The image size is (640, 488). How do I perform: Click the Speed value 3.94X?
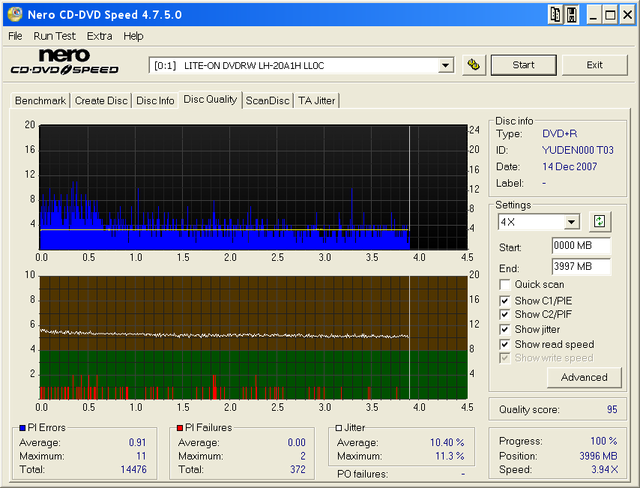(605, 470)
